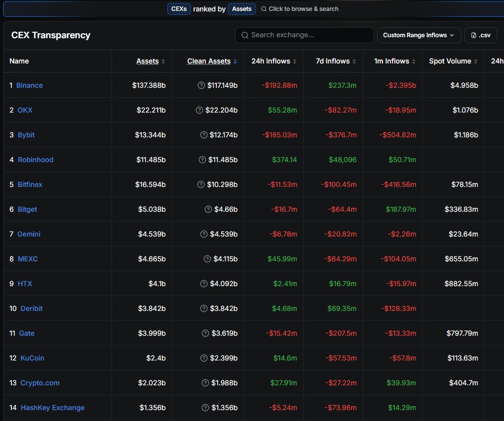Export table with the .csv button

(481, 35)
